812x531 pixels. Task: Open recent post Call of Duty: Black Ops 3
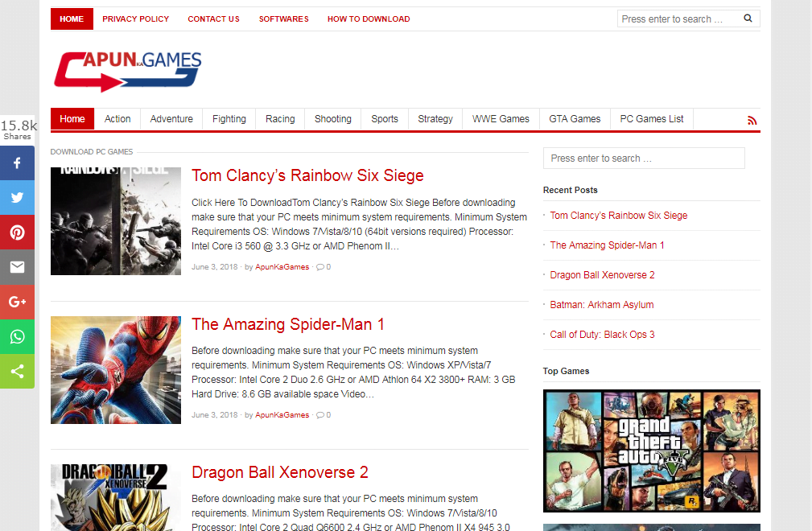click(602, 335)
